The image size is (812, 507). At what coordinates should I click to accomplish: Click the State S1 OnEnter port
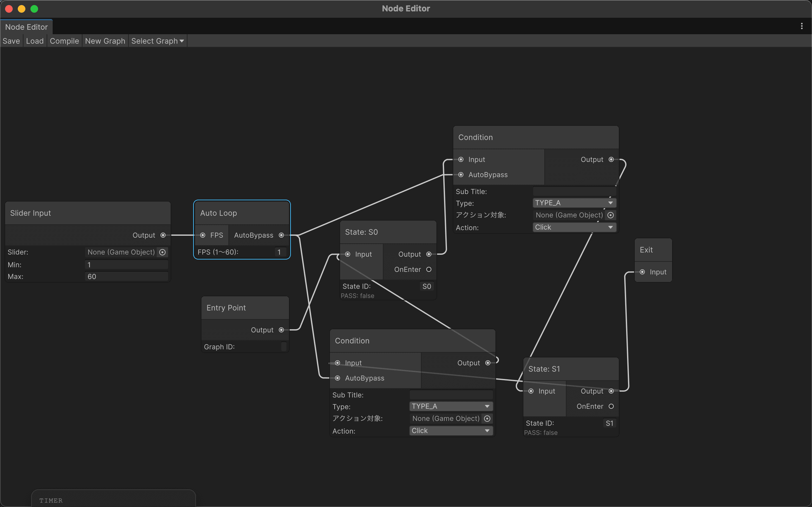click(x=611, y=406)
